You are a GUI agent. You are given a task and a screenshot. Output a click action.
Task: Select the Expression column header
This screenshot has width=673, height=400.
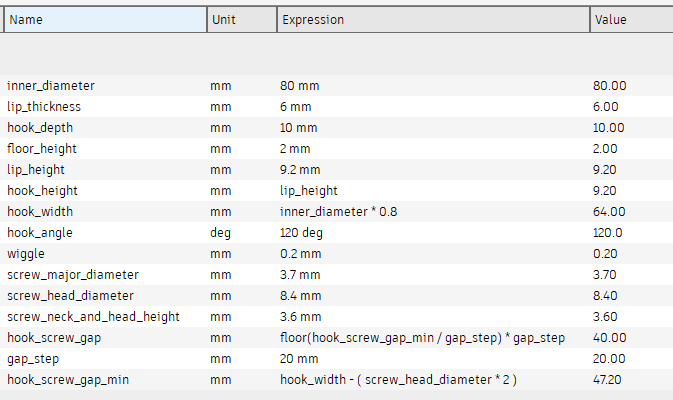(434, 20)
